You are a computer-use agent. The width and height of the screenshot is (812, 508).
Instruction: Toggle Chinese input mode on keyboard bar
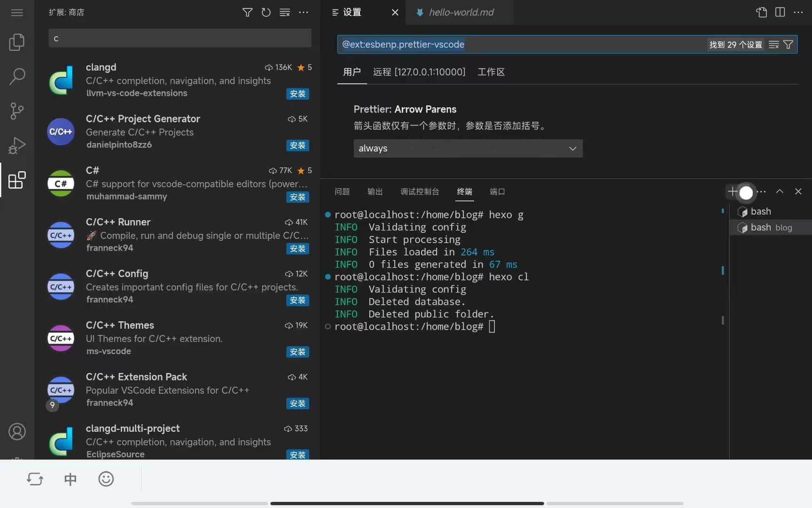click(x=70, y=479)
